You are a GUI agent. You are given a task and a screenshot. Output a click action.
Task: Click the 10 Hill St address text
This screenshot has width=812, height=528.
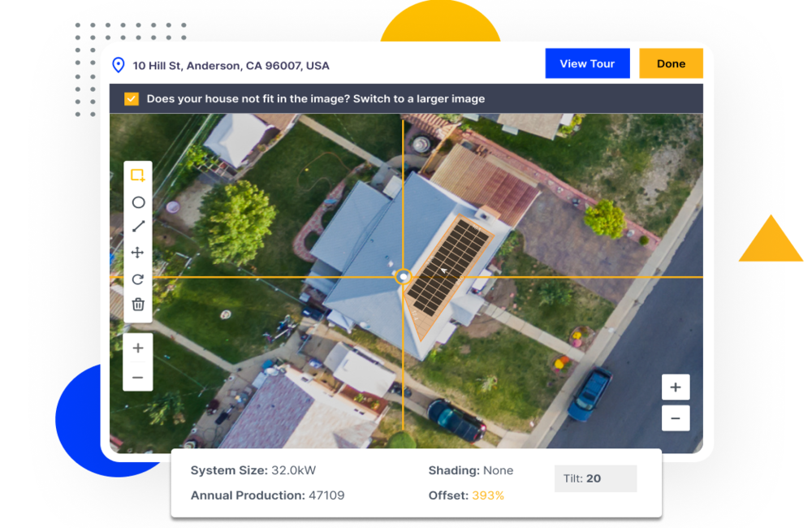click(x=230, y=65)
